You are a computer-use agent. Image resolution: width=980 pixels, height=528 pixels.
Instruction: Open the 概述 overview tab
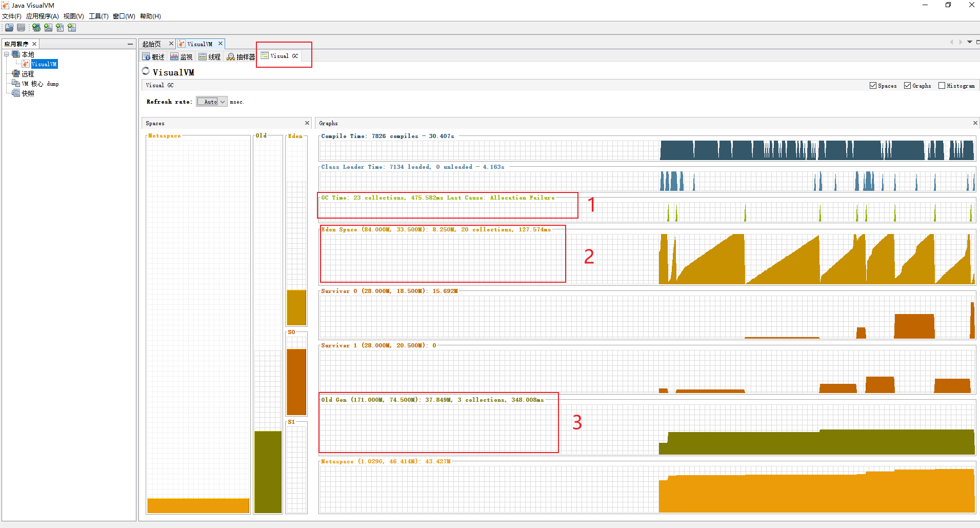153,57
